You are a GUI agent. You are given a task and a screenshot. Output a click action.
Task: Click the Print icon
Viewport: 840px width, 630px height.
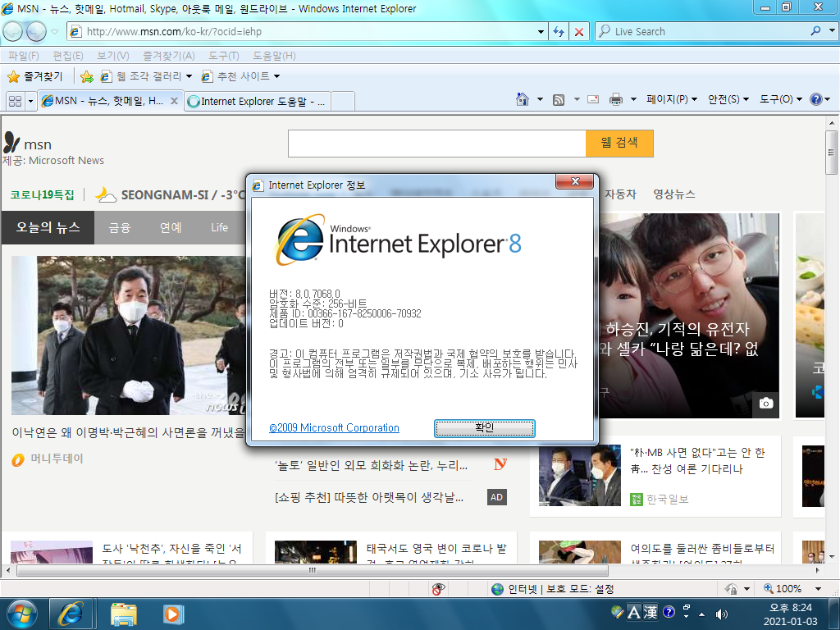point(616,99)
